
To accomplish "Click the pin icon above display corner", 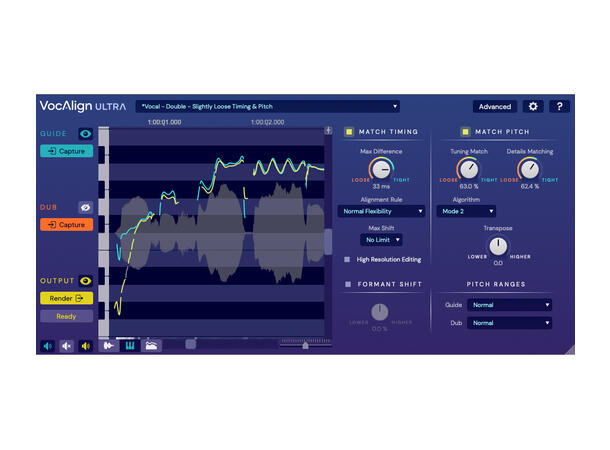I will pyautogui.click(x=328, y=131).
